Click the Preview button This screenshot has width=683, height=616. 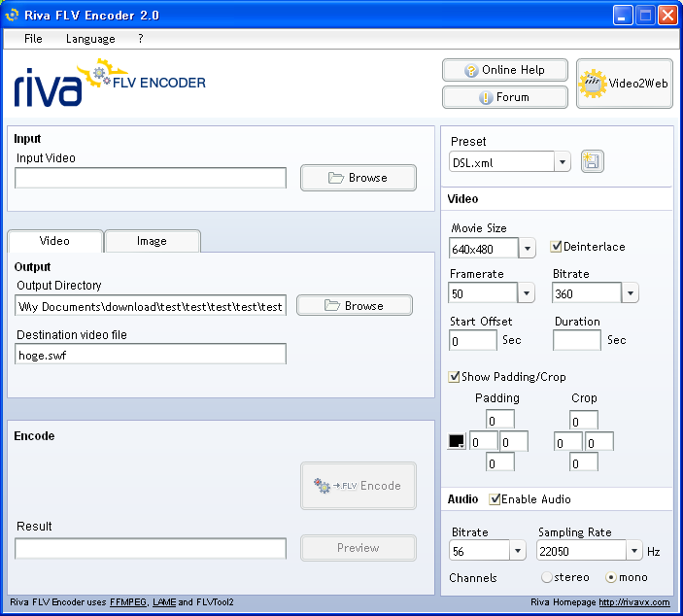pos(359,548)
